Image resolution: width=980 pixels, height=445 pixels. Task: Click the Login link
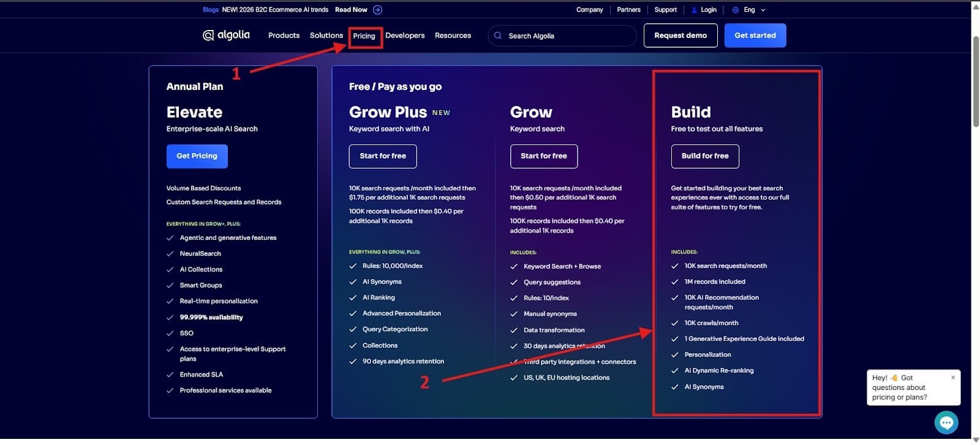[x=709, y=10]
